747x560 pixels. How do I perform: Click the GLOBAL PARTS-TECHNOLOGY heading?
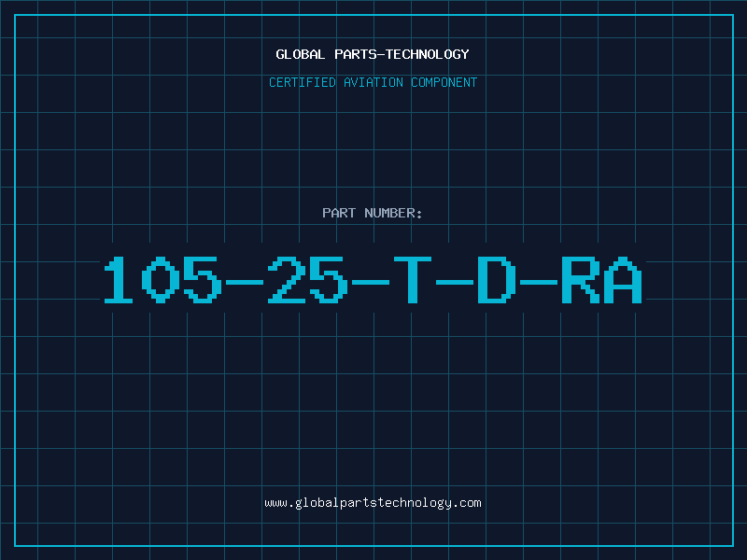click(373, 54)
